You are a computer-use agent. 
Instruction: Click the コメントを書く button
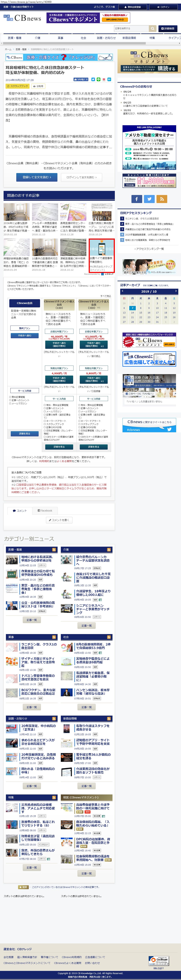59,520
